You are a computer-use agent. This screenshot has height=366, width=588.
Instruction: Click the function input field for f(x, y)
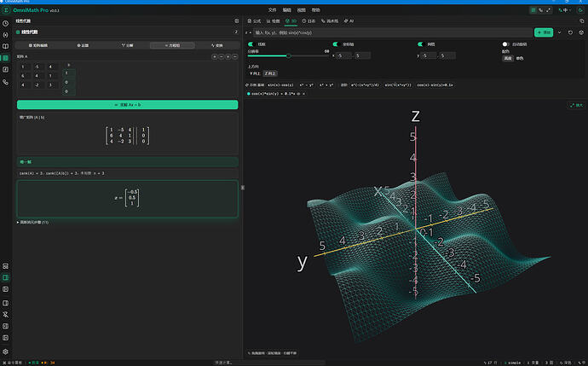pos(393,32)
